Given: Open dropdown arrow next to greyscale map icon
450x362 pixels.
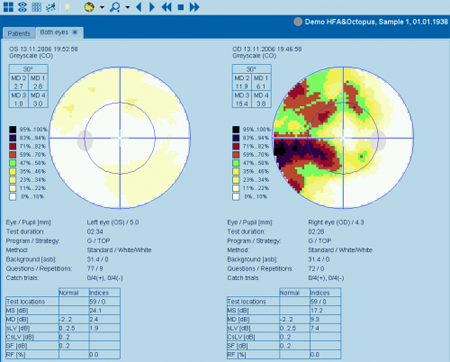Looking at the screenshot, I should tap(102, 7).
